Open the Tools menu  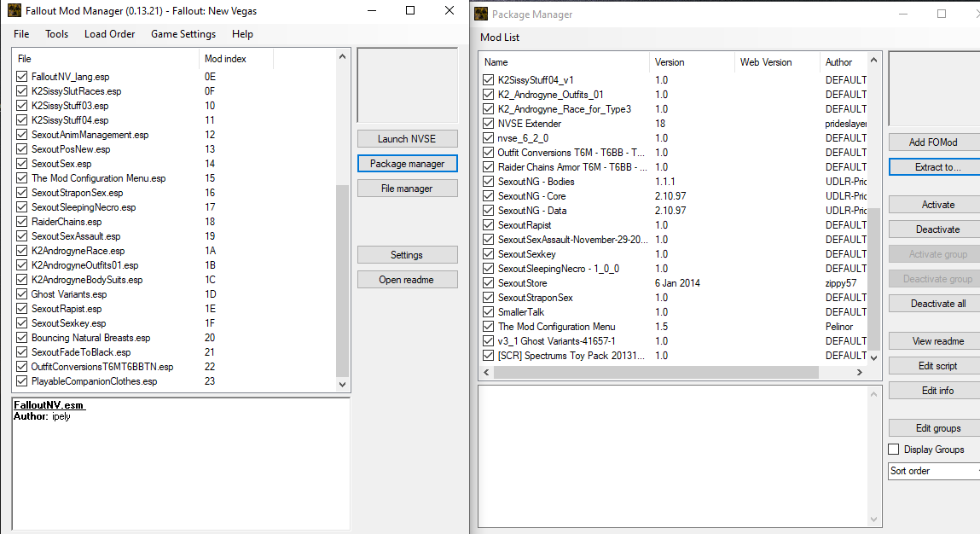coord(56,34)
